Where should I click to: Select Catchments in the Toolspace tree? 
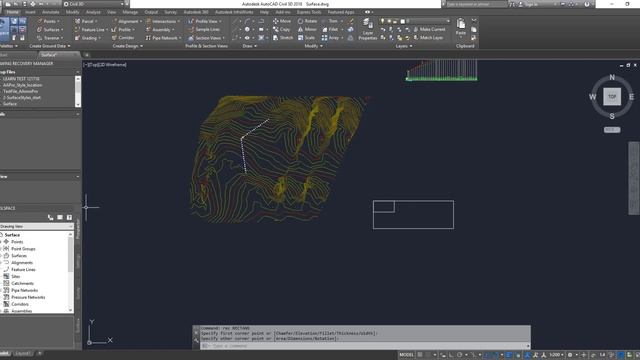[22, 283]
